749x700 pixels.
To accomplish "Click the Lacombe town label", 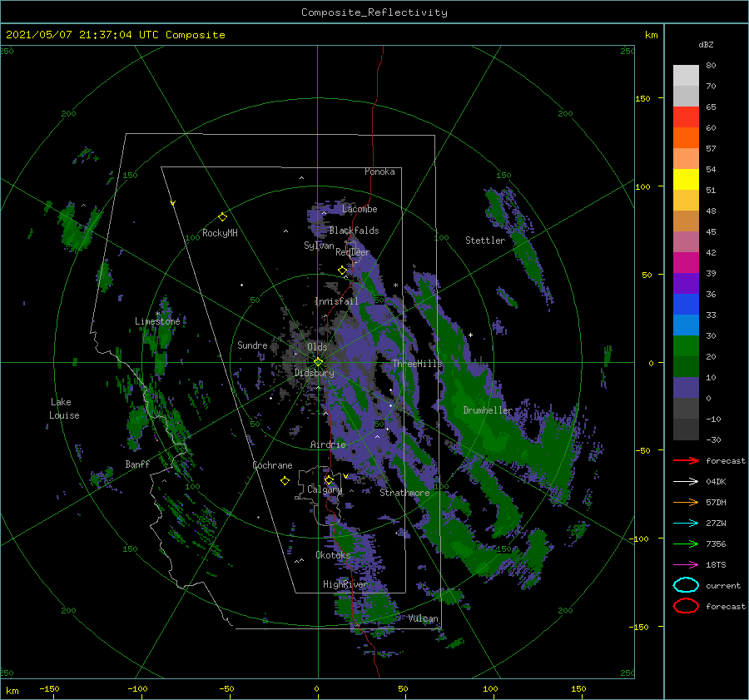I will click(360, 209).
